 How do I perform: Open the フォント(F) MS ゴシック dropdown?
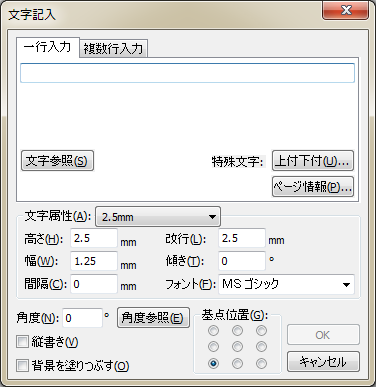tap(286, 284)
